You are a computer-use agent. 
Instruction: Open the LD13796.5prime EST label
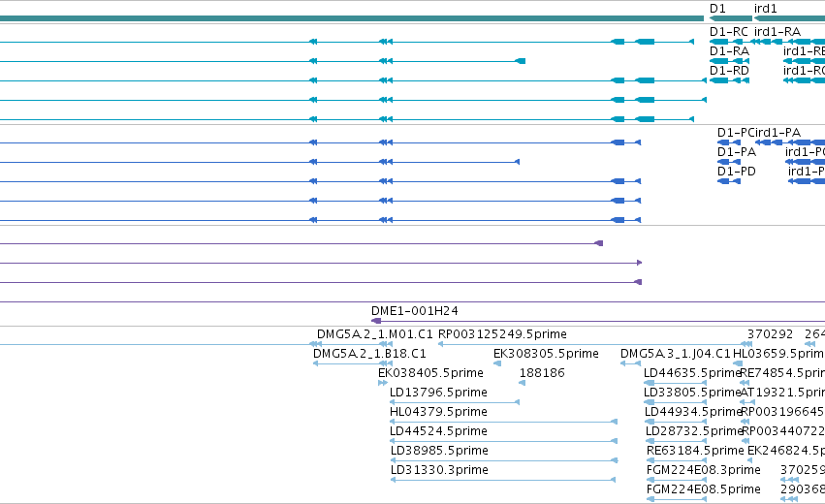(438, 393)
